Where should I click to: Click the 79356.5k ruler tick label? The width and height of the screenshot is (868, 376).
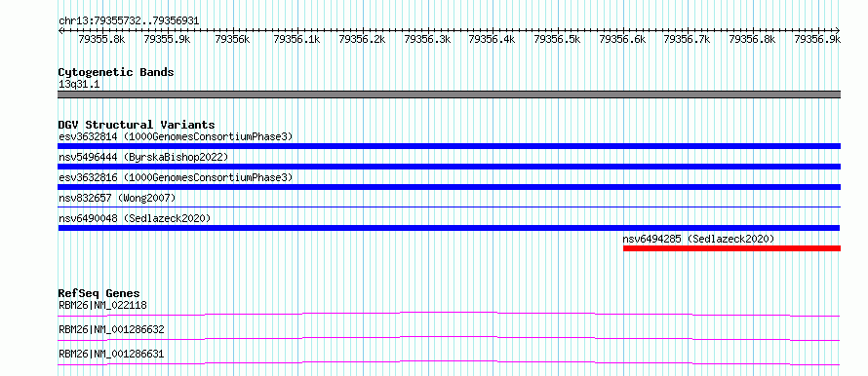pos(558,39)
